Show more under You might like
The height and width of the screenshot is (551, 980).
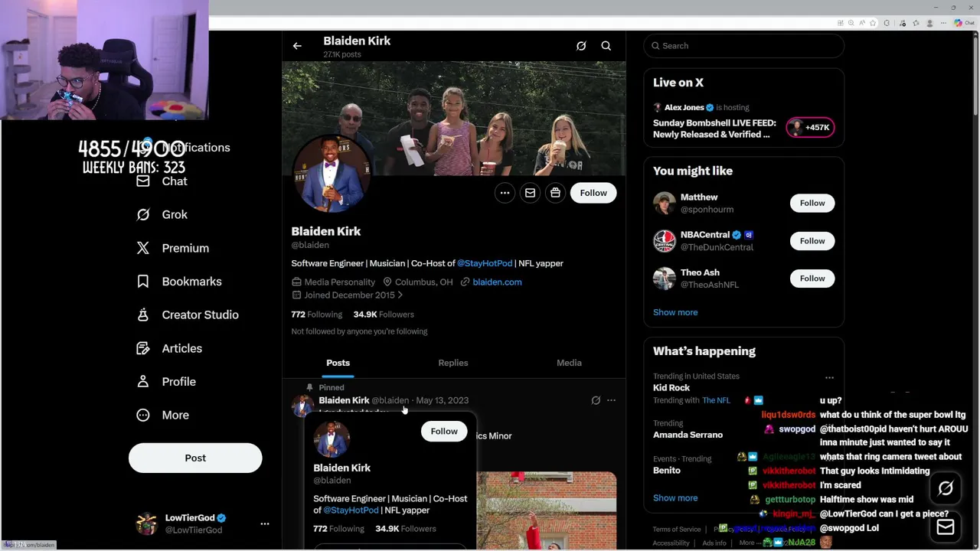[675, 312]
